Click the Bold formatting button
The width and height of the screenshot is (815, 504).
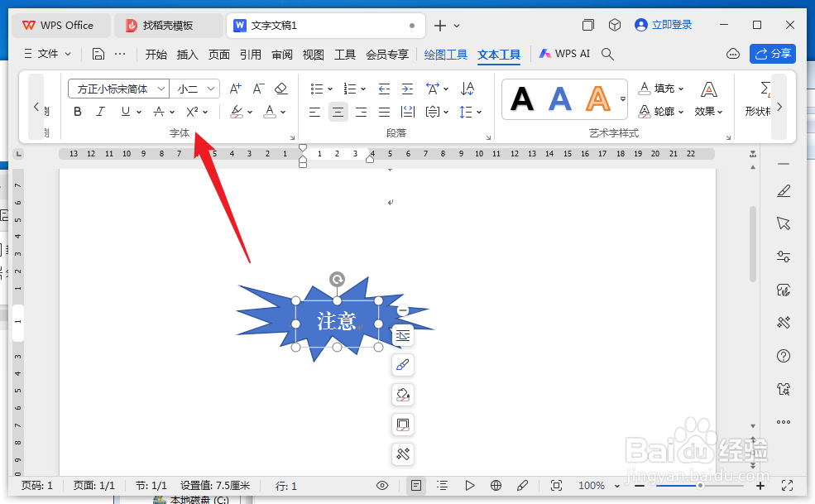pos(78,111)
